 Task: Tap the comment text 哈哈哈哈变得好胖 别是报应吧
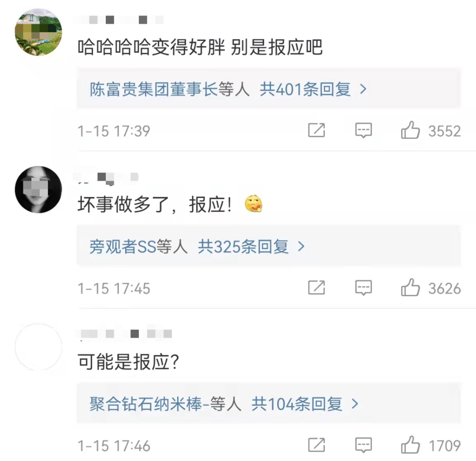tap(200, 48)
